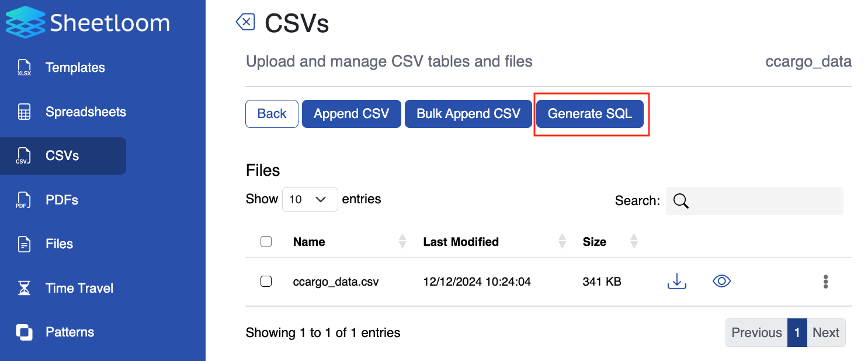This screenshot has width=868, height=361.
Task: Click the Time Travel hourglass icon
Action: (24, 288)
